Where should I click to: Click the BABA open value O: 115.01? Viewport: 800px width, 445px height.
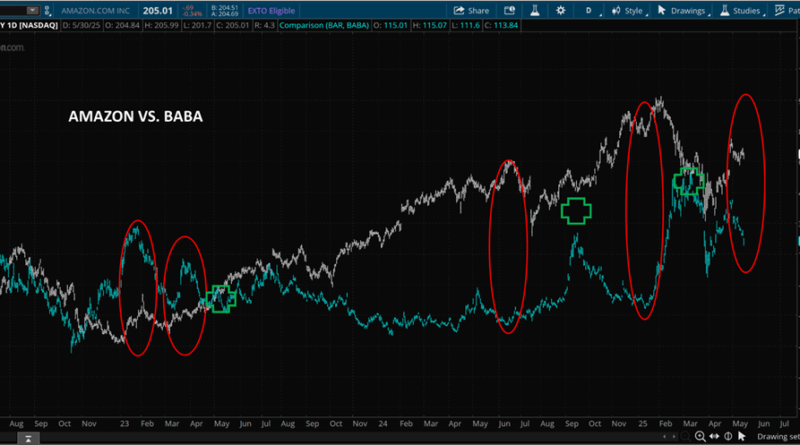click(391, 26)
